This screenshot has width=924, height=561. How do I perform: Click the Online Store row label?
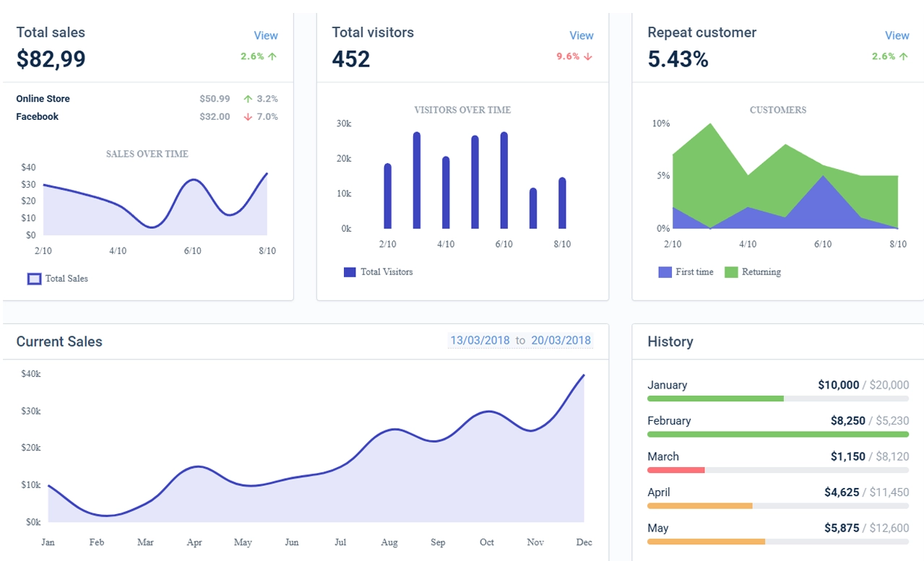coord(43,99)
